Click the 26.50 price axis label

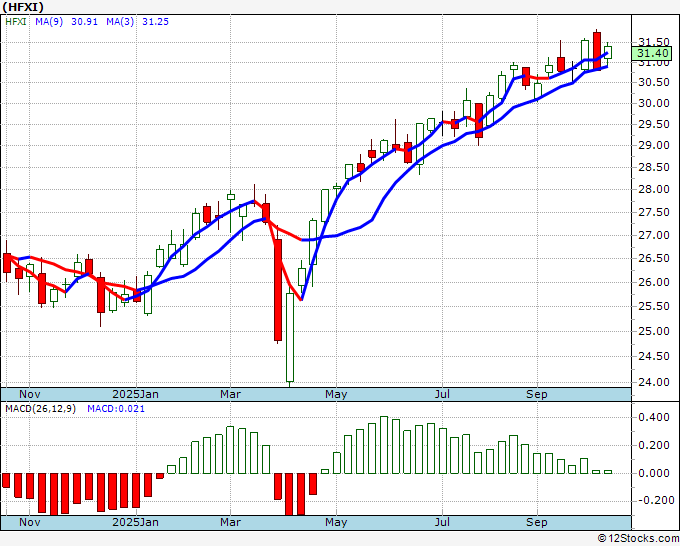(654, 258)
